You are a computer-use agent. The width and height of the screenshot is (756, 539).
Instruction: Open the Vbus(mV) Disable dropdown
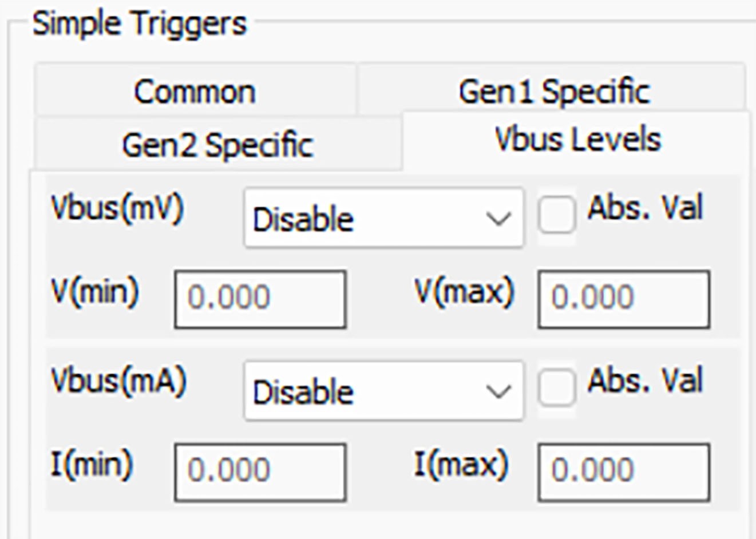point(383,218)
